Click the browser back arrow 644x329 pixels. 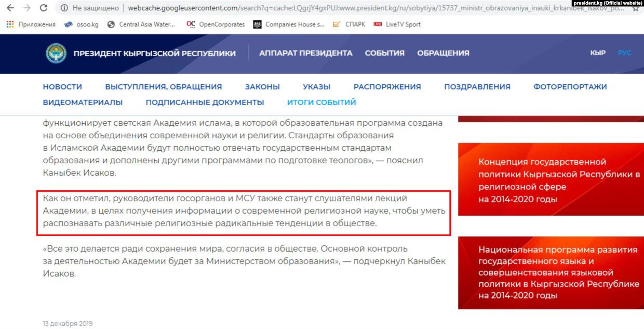(10, 8)
